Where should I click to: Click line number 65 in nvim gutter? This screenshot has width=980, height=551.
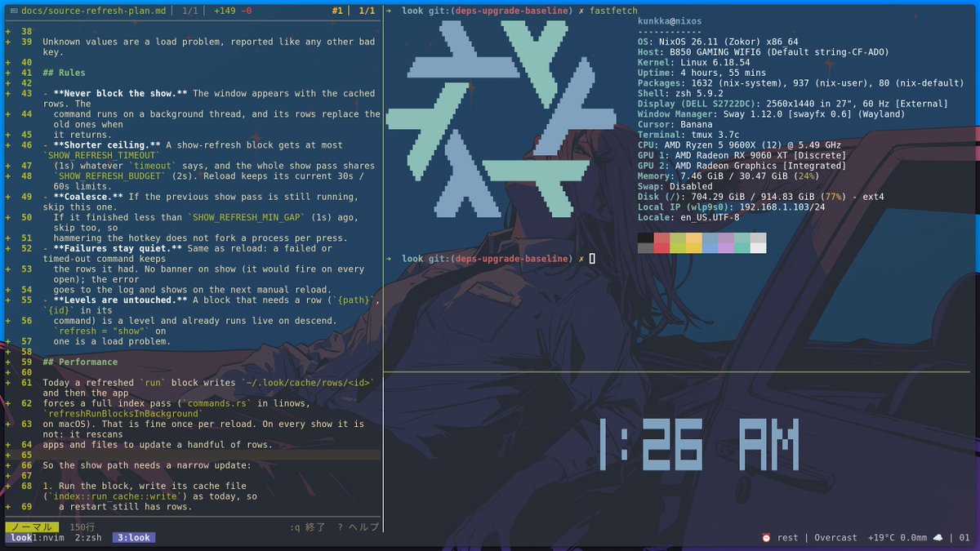26,455
